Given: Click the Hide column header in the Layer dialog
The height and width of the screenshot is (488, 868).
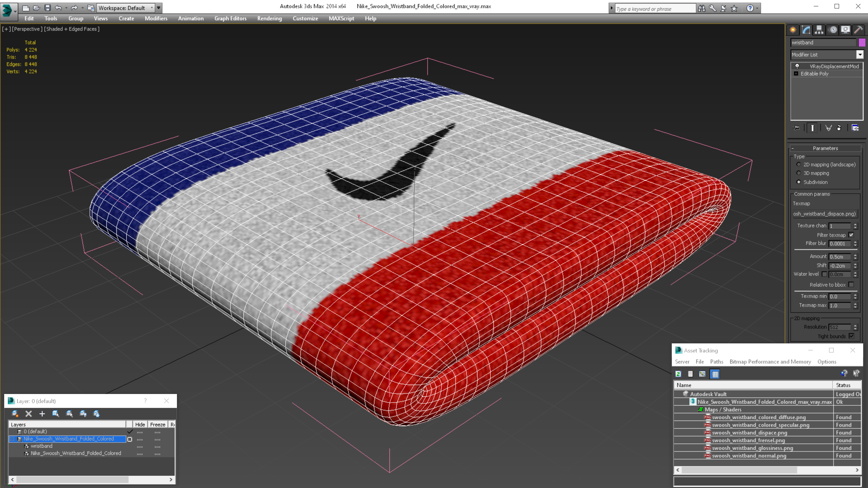Looking at the screenshot, I should pyautogui.click(x=140, y=424).
